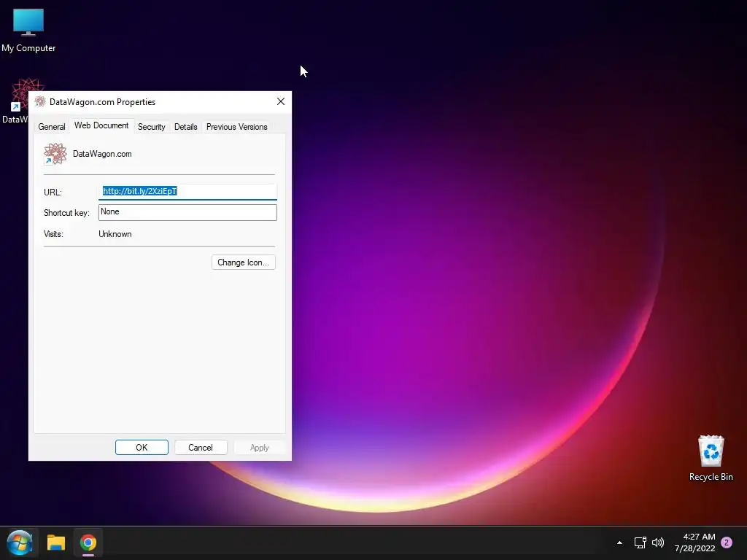Click the Unknown visits value

click(x=115, y=234)
